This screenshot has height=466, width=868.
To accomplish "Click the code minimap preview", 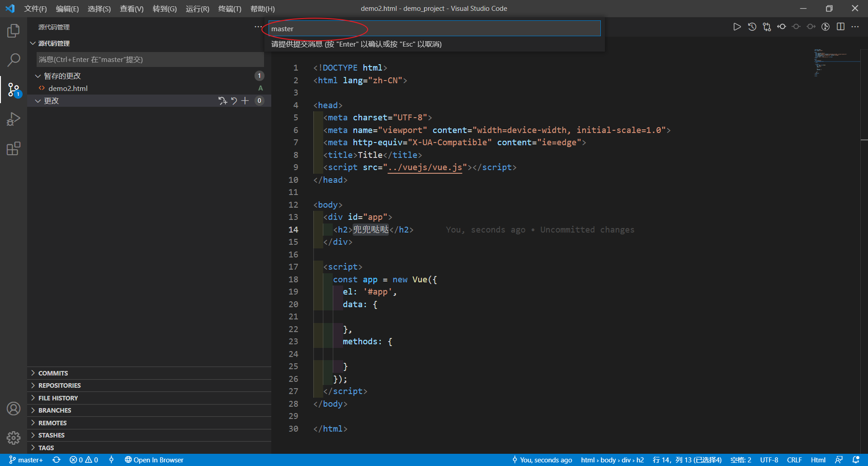I will click(x=836, y=63).
